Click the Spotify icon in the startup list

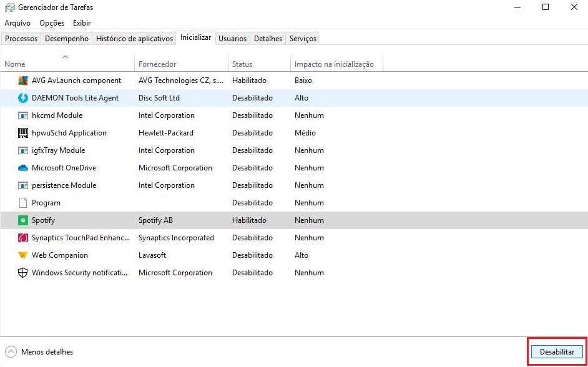[x=23, y=220]
